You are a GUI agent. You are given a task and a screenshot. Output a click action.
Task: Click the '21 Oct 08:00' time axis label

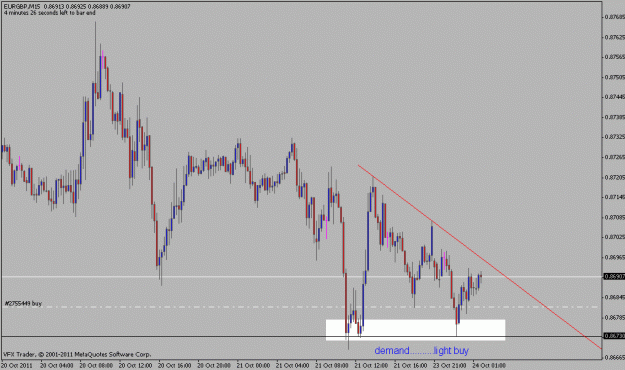point(332,365)
